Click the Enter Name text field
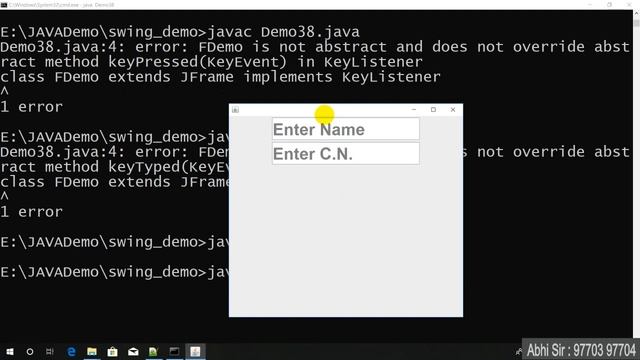 click(x=346, y=129)
